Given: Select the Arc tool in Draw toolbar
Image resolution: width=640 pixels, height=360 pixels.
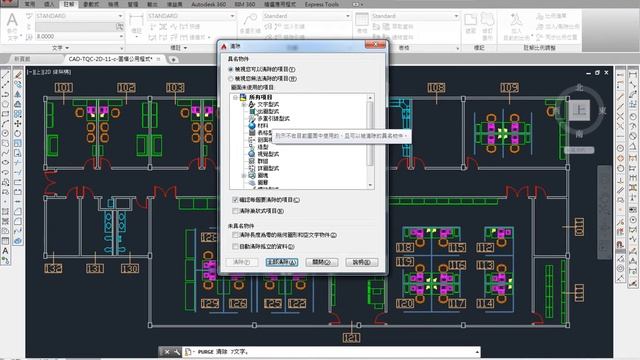Looking at the screenshot, I should point(5,124).
